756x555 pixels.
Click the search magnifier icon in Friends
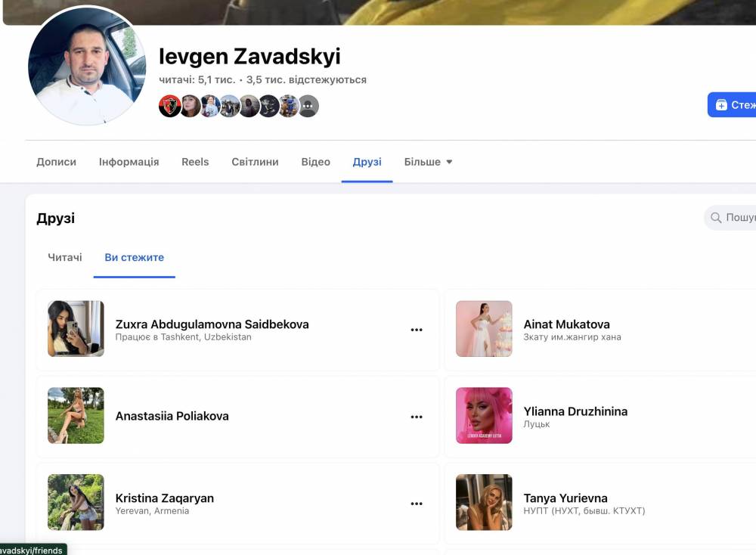[x=716, y=218]
